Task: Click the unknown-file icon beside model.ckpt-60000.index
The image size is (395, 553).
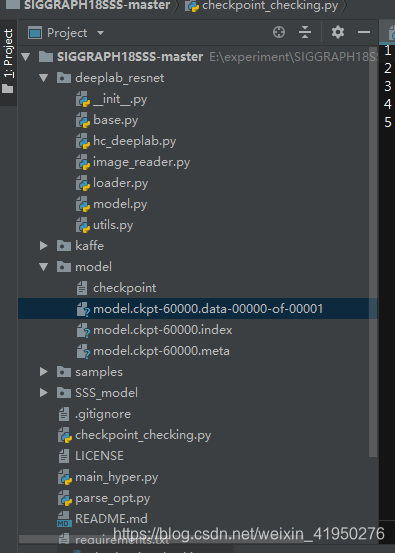Action: click(83, 330)
